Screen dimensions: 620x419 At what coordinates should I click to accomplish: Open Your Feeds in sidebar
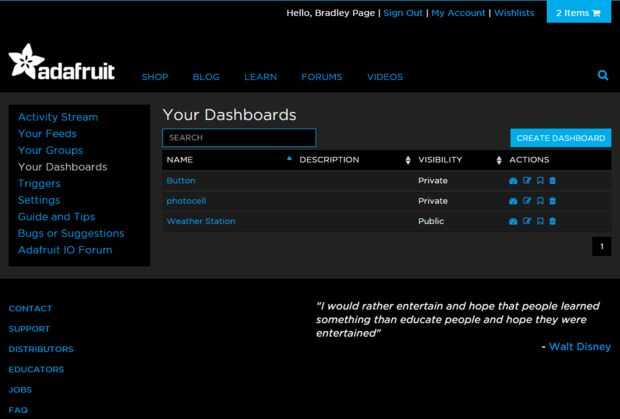point(47,134)
